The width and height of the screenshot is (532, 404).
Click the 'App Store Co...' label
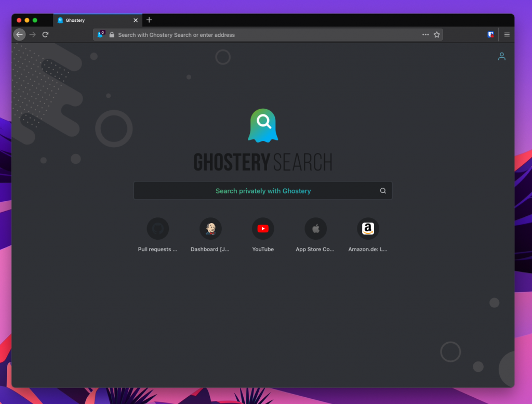click(x=315, y=249)
